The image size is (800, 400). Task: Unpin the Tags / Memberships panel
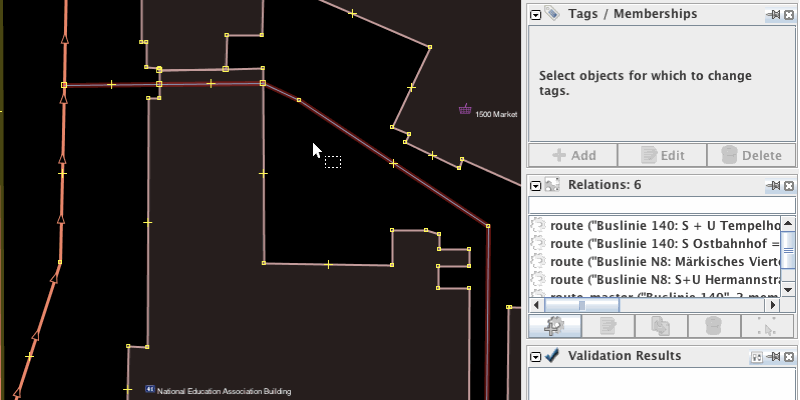[774, 15]
